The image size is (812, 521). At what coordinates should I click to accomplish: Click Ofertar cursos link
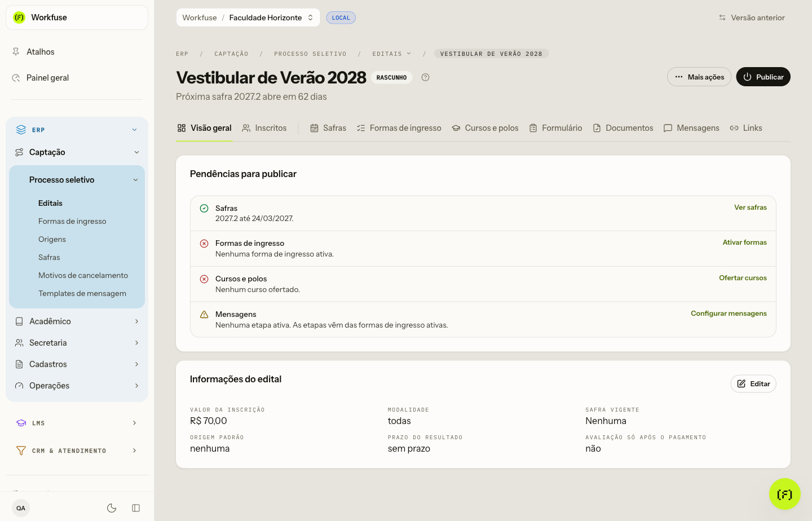point(743,278)
